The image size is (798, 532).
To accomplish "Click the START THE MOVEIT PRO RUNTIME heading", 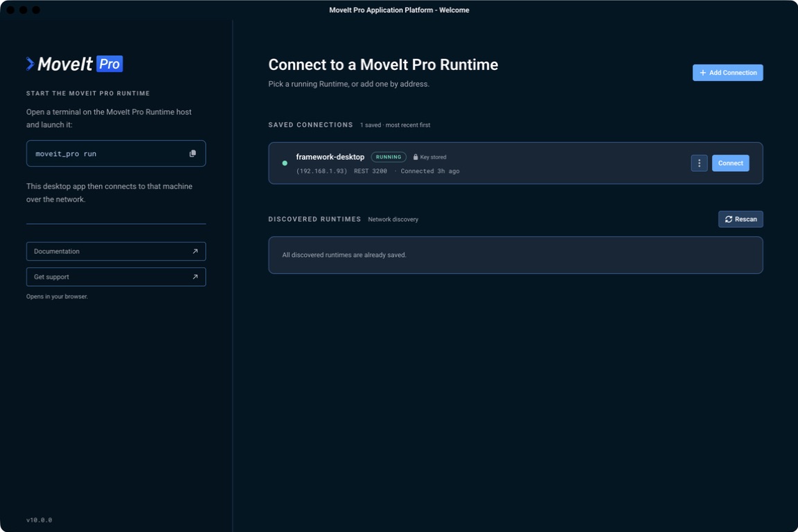I will click(x=88, y=93).
